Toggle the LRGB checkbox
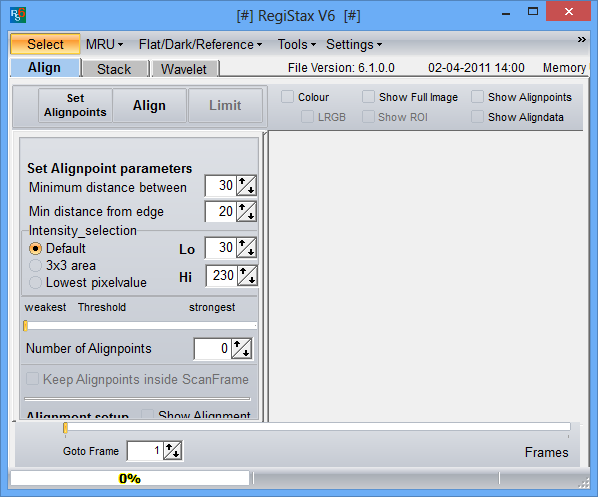Image resolution: width=598 pixels, height=497 pixels. click(307, 117)
